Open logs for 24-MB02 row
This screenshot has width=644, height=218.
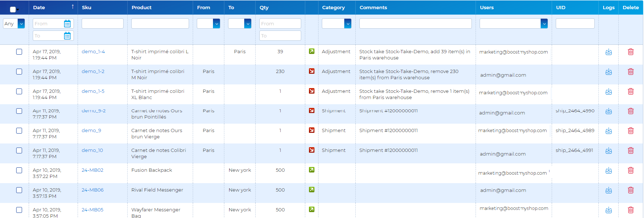click(609, 170)
